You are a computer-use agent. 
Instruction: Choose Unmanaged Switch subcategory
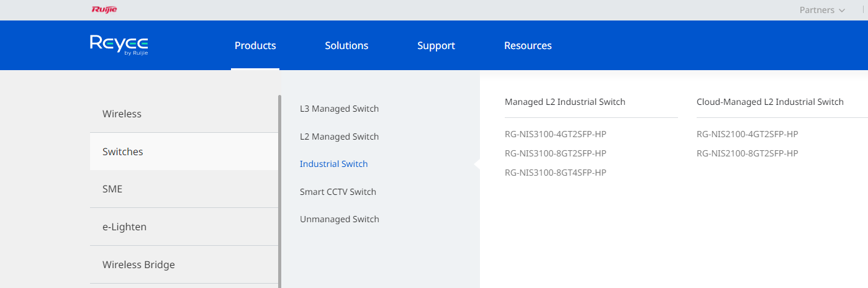(x=339, y=219)
